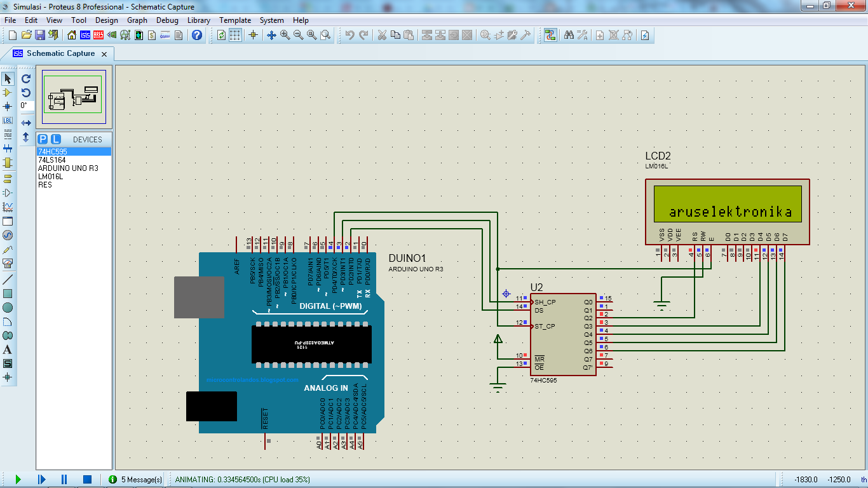Screen dimensions: 868x488
Task: Click the P pick devices button
Action: [43, 139]
